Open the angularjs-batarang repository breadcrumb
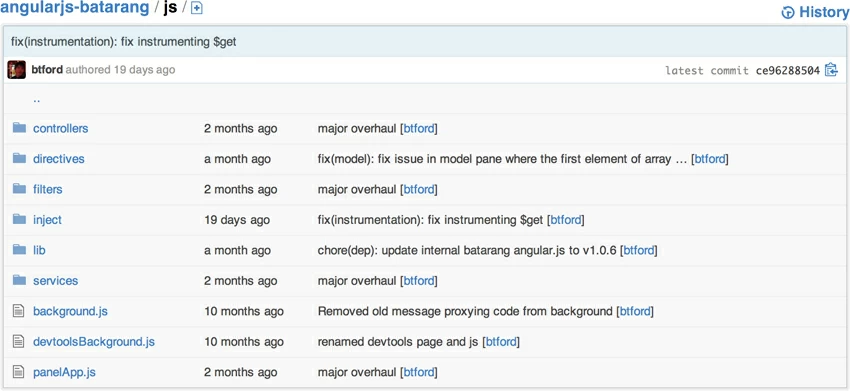 (x=75, y=8)
